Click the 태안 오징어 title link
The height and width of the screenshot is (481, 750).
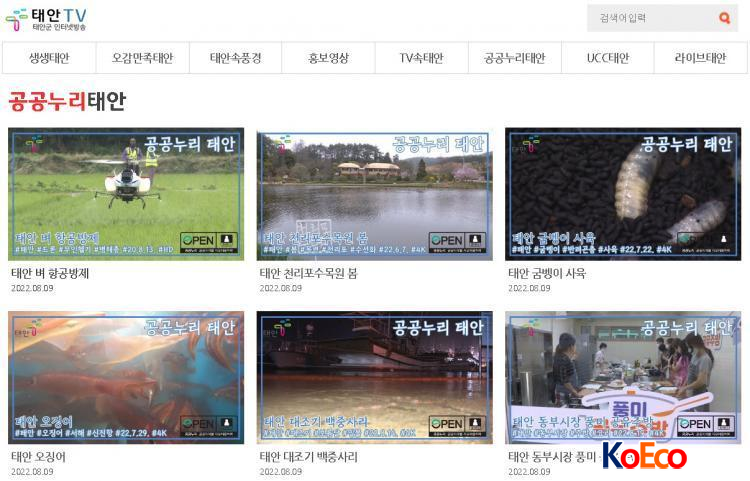click(x=38, y=457)
